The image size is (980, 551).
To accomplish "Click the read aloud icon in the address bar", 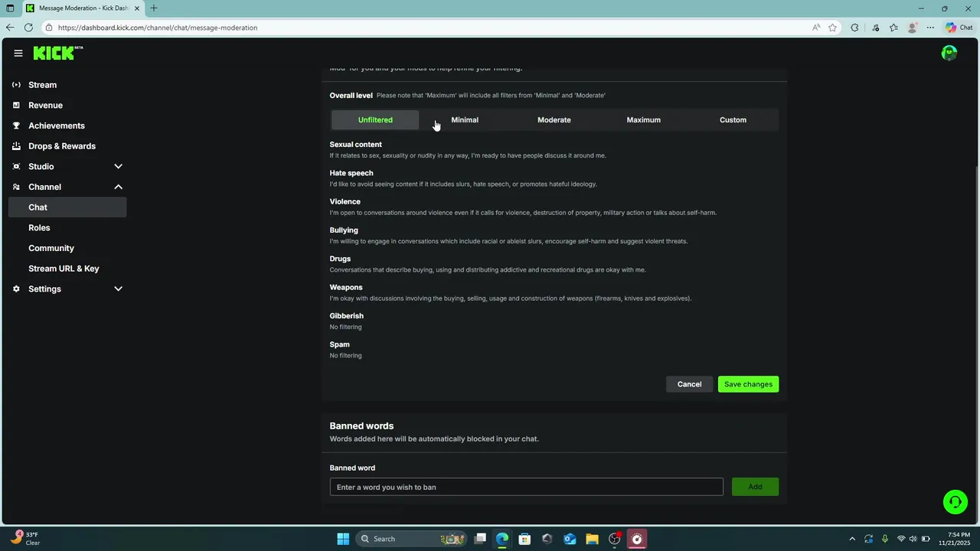I will (816, 28).
